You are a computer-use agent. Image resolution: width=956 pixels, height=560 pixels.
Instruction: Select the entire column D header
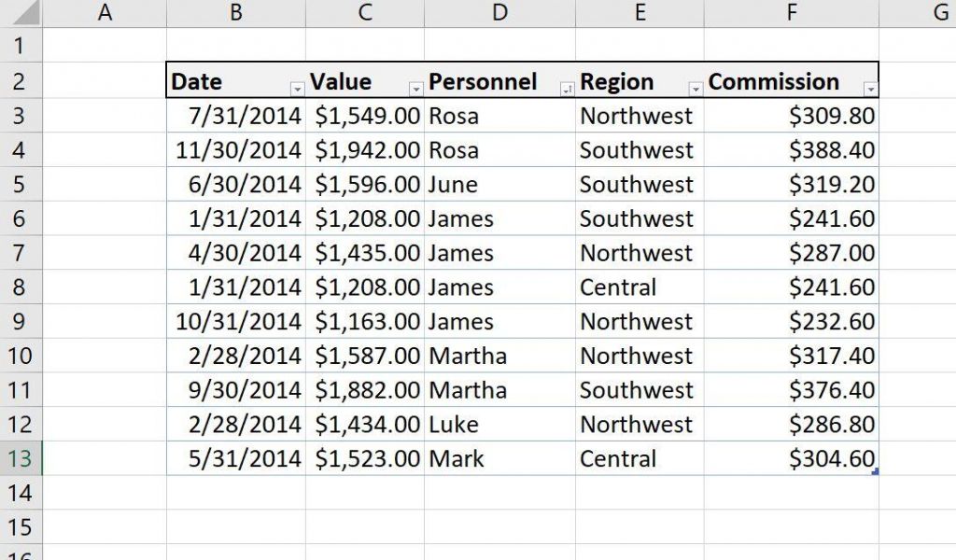(499, 12)
